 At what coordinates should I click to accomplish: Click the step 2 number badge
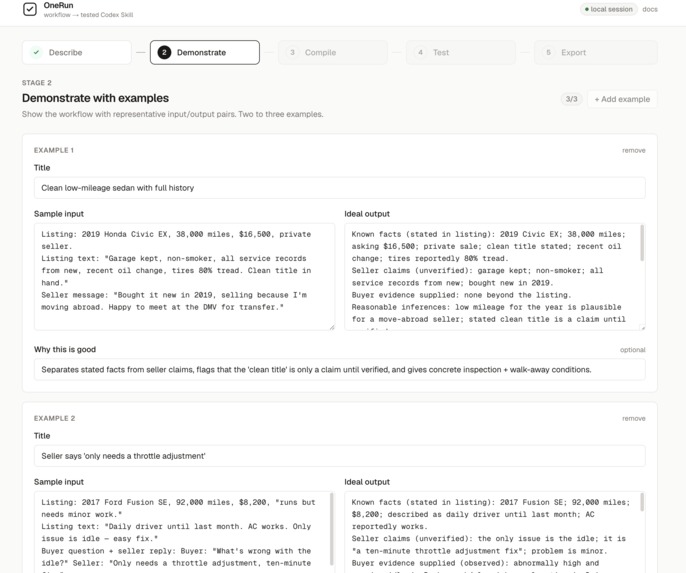(x=164, y=52)
